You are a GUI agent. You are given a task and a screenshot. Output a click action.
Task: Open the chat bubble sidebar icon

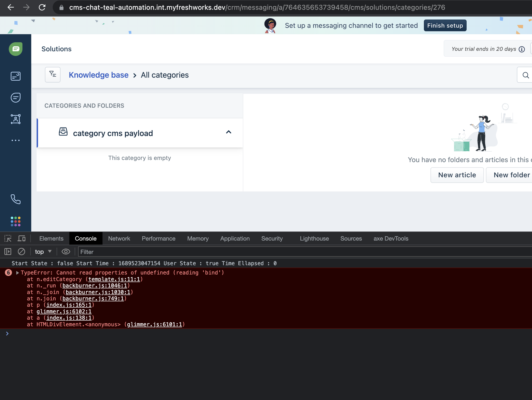tap(16, 98)
